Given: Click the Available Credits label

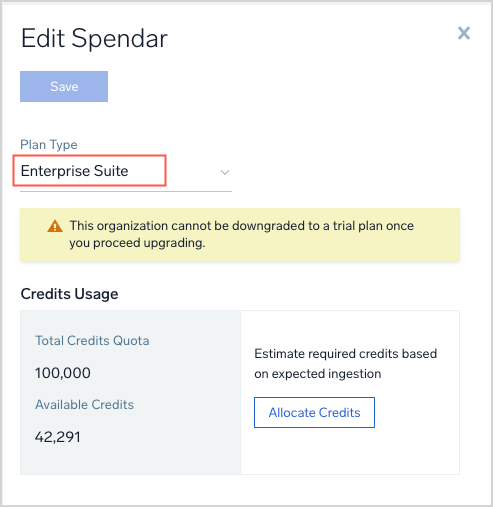Looking at the screenshot, I should 84,405.
